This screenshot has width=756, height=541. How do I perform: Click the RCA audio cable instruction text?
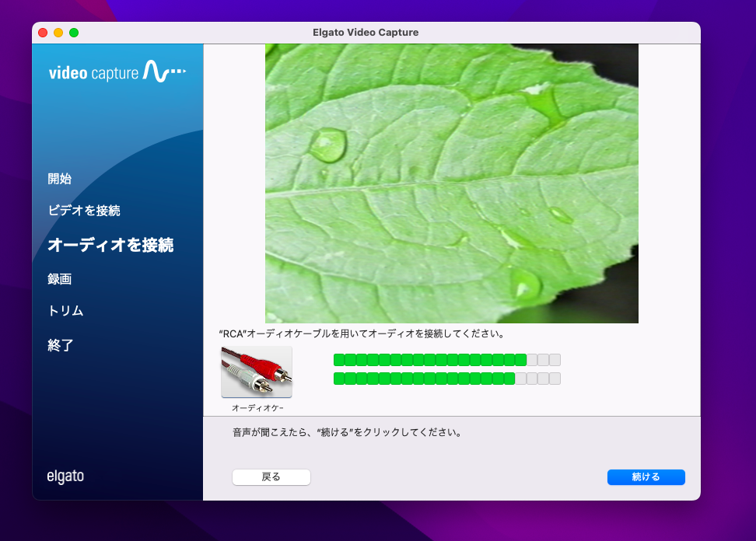362,334
